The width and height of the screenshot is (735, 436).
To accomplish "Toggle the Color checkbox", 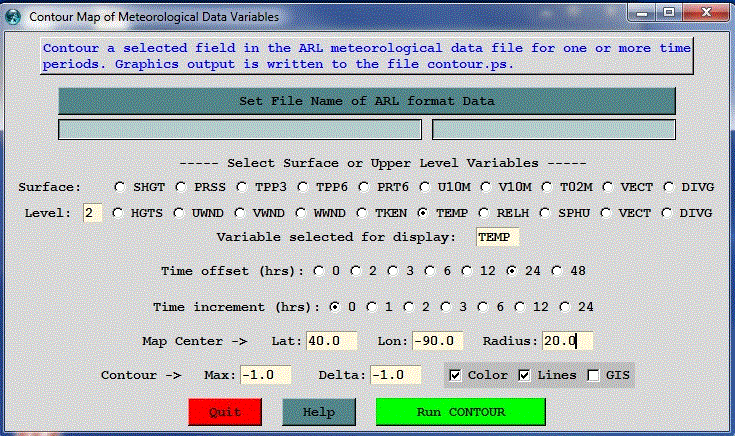I will tap(456, 375).
